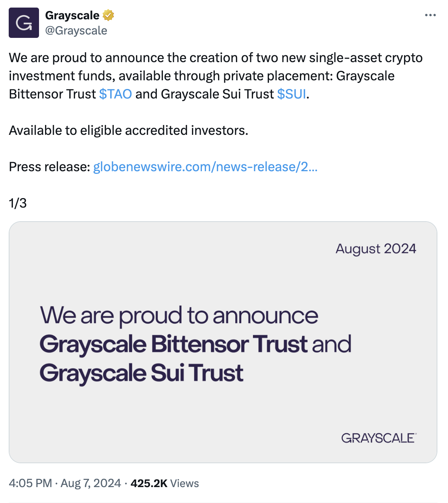This screenshot has width=448, height=503.
Task: Open the $TAO cashtag
Action: [x=116, y=94]
